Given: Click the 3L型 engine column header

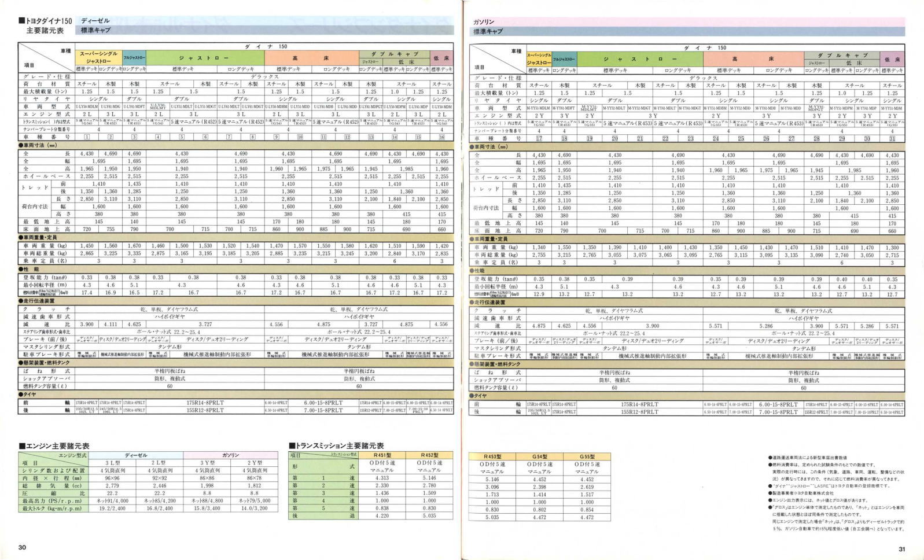Looking at the screenshot, I should [x=110, y=463].
